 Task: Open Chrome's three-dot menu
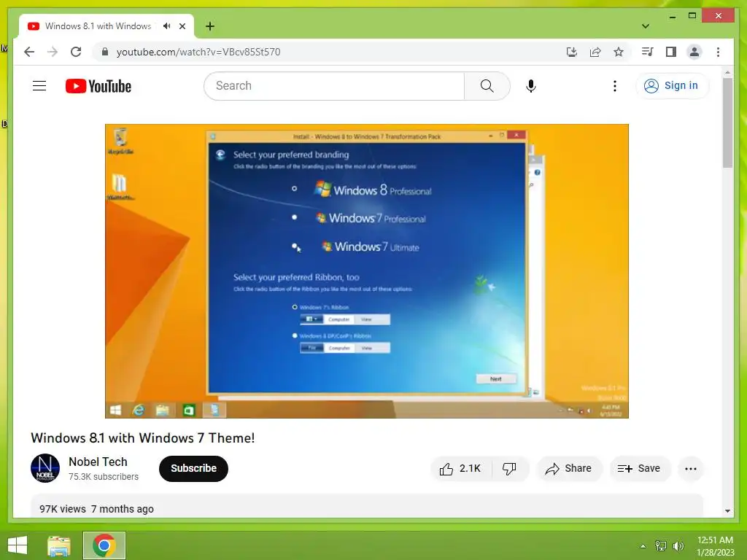(x=718, y=52)
